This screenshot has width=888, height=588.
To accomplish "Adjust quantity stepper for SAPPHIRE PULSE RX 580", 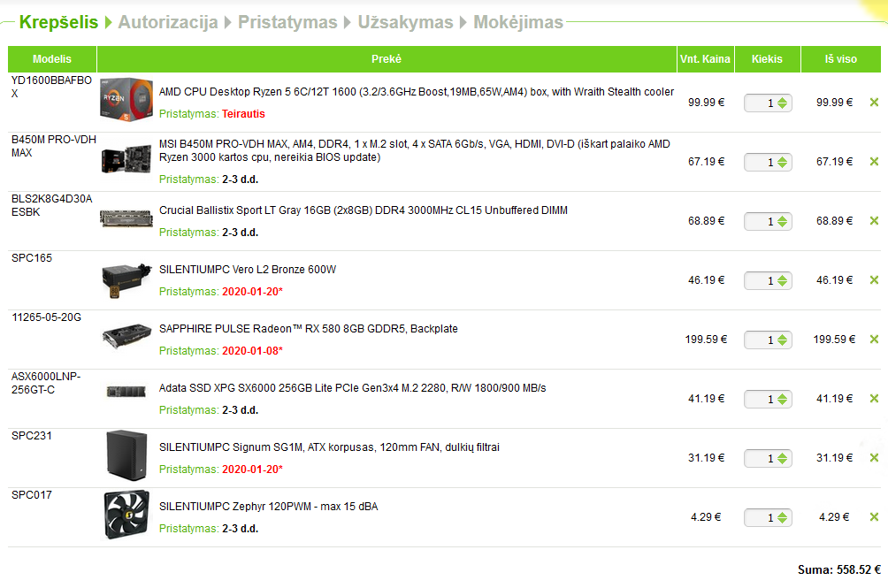I will [x=782, y=340].
